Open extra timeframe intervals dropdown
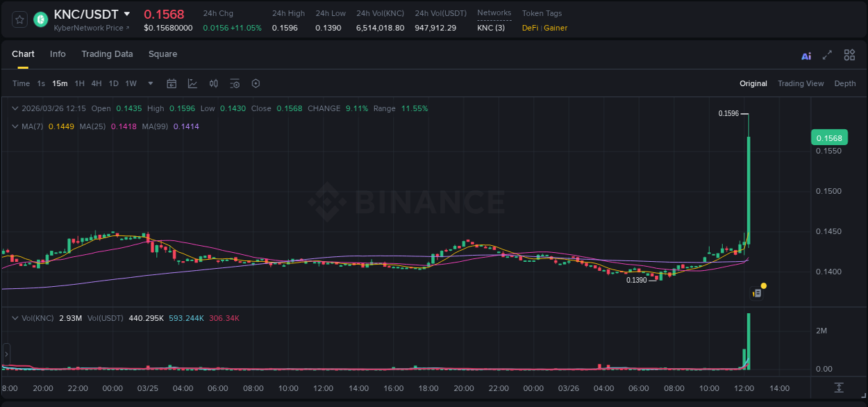The height and width of the screenshot is (407, 868). 149,83
